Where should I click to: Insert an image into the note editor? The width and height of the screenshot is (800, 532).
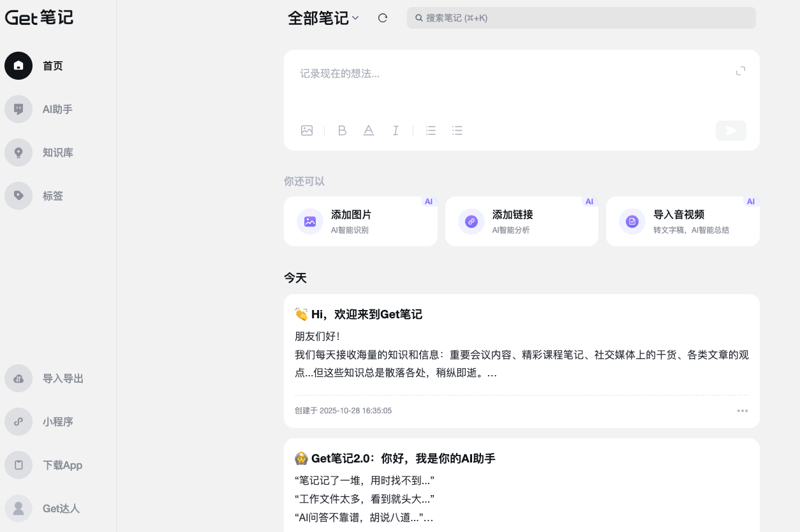[x=307, y=130]
